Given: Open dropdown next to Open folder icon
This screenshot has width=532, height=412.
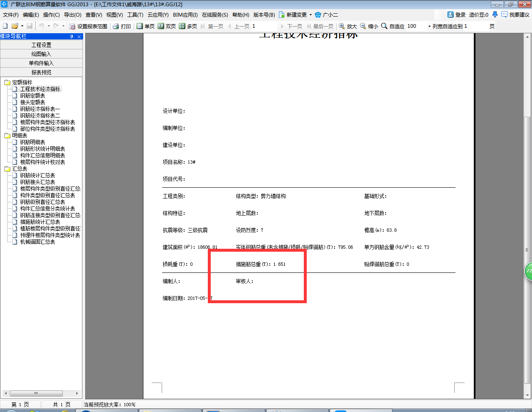Looking at the screenshot, I should coord(22,26).
